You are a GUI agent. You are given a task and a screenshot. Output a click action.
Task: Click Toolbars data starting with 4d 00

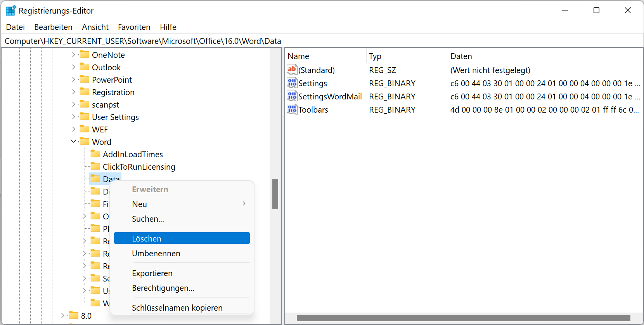coord(544,110)
